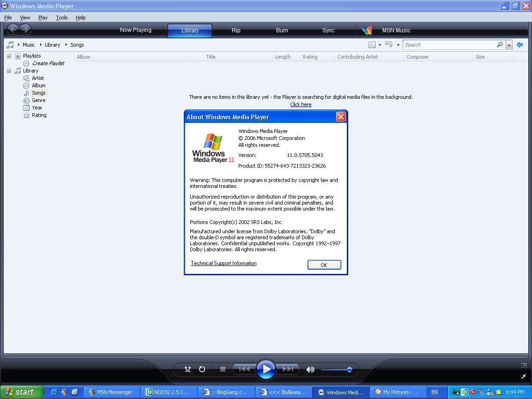Click the forward navigation arrow

point(26,30)
